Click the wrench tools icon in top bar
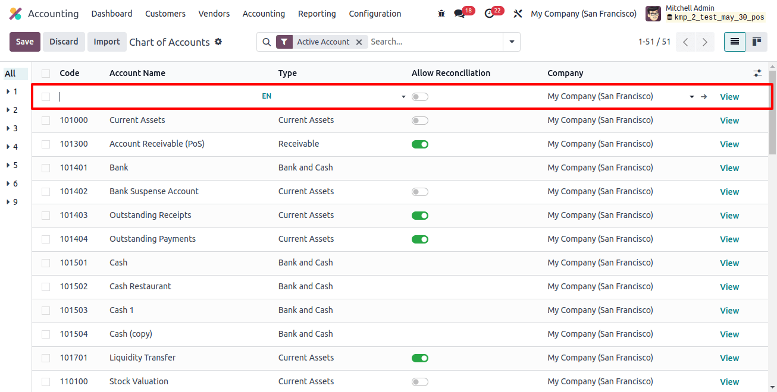This screenshot has width=777, height=392. click(x=518, y=14)
